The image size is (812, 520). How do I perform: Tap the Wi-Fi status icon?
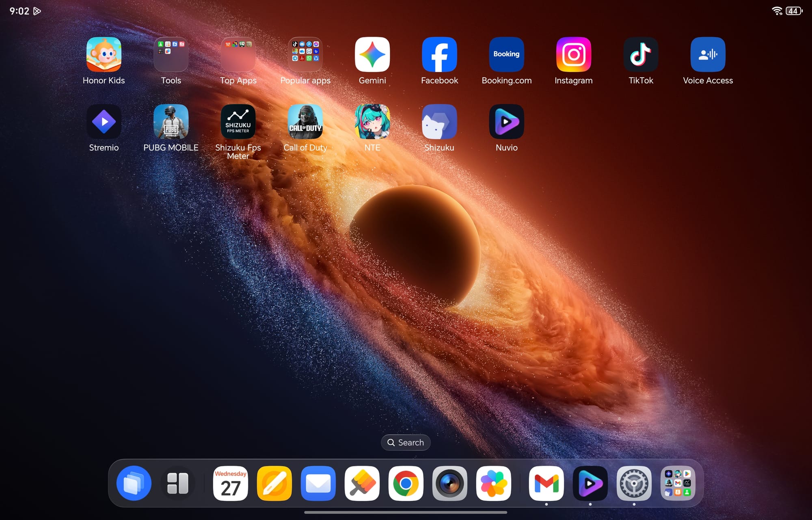click(777, 11)
